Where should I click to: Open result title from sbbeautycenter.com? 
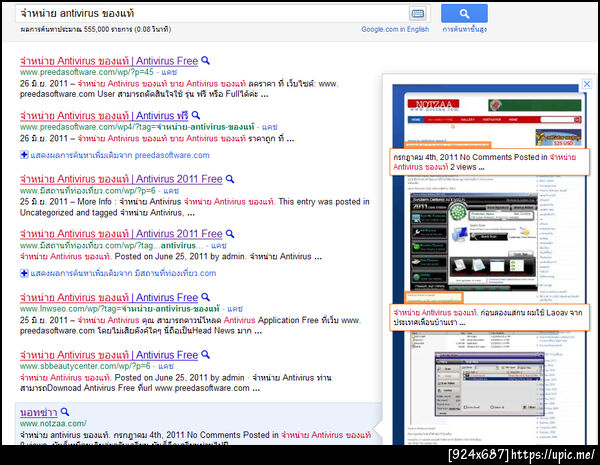coord(109,355)
